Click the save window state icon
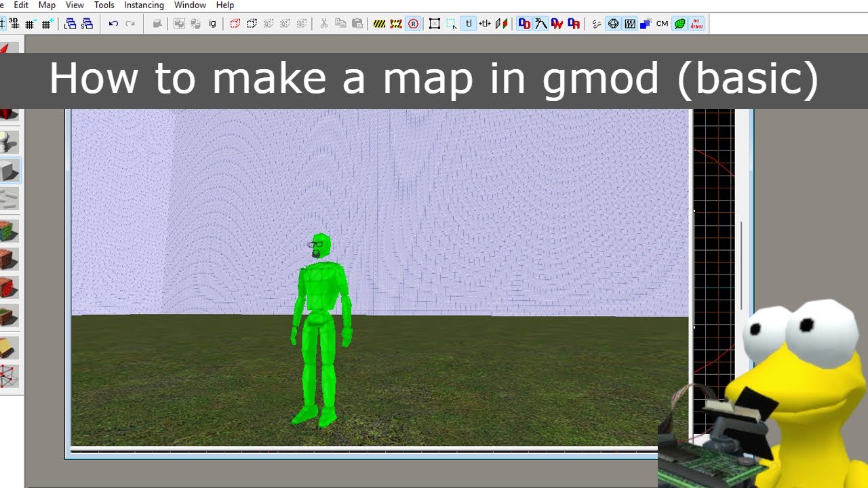This screenshot has width=868, height=488. click(87, 24)
